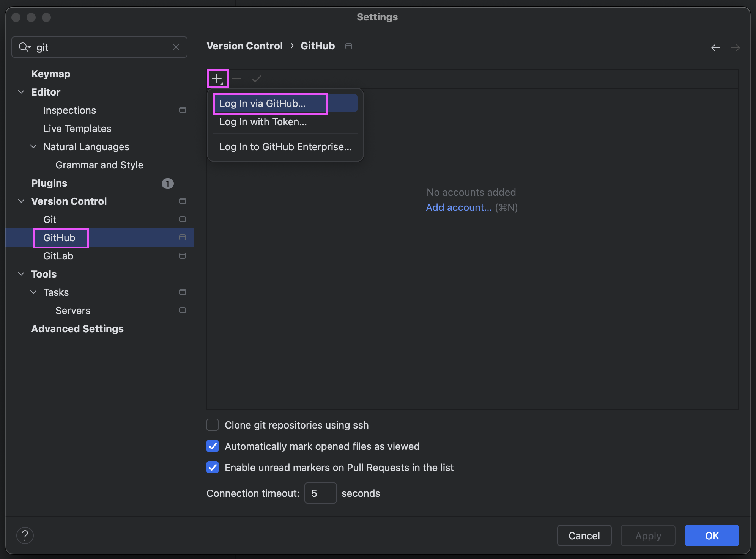Select Log In to GitHub Enterprise option
The width and height of the screenshot is (756, 559).
click(285, 147)
